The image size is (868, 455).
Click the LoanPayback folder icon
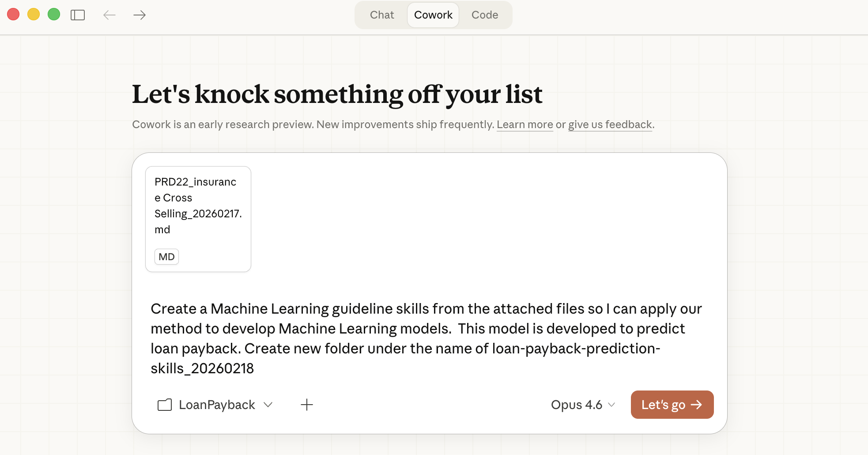click(x=165, y=405)
